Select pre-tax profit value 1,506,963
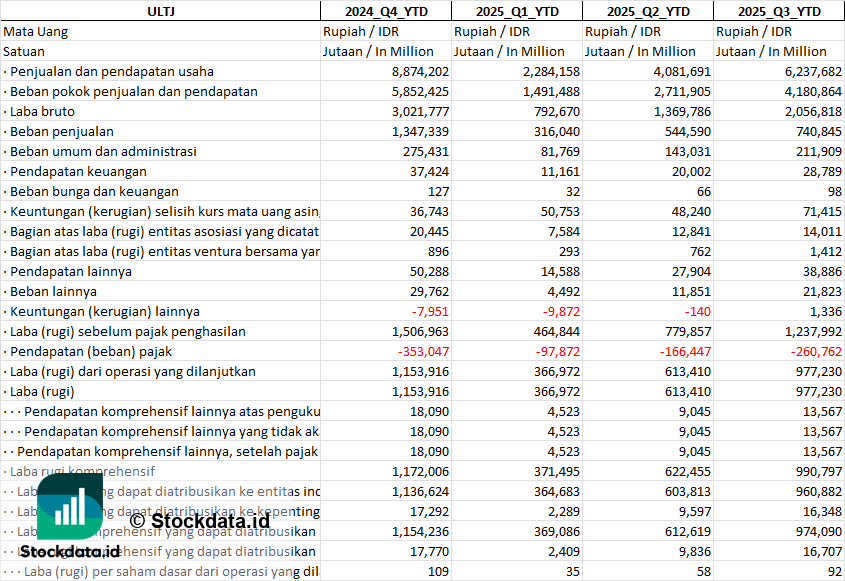This screenshot has width=845, height=581. point(420,331)
